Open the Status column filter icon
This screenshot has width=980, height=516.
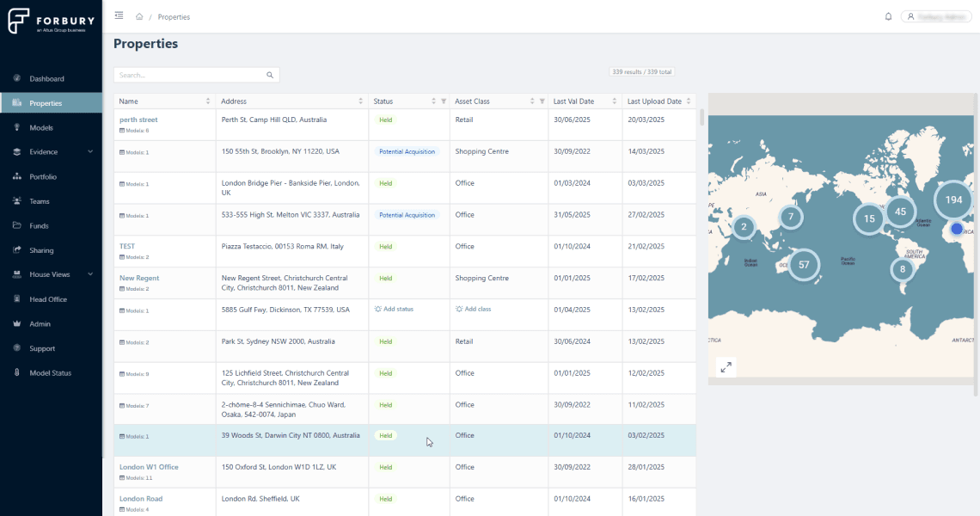click(x=444, y=101)
